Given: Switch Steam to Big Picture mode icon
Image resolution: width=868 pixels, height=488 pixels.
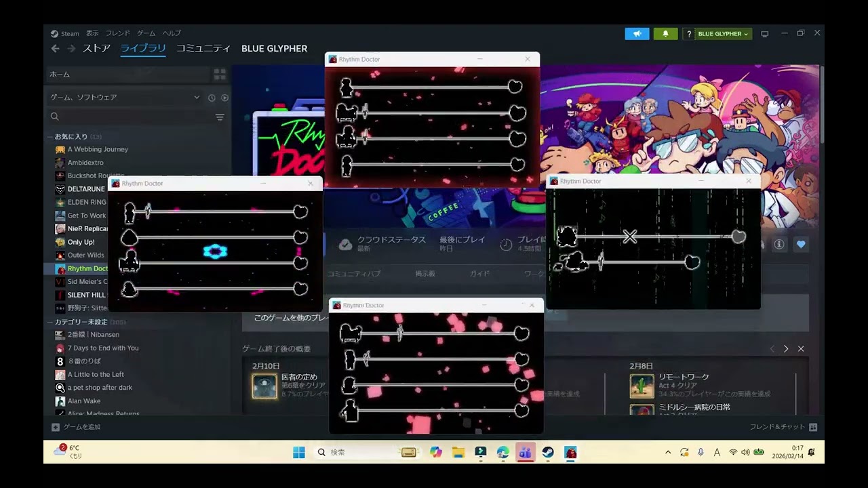Looking at the screenshot, I should (765, 34).
